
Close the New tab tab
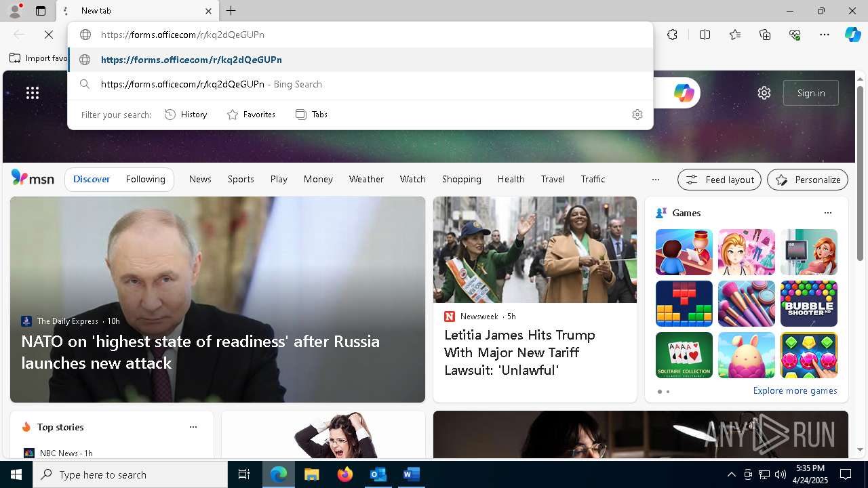pos(208,11)
